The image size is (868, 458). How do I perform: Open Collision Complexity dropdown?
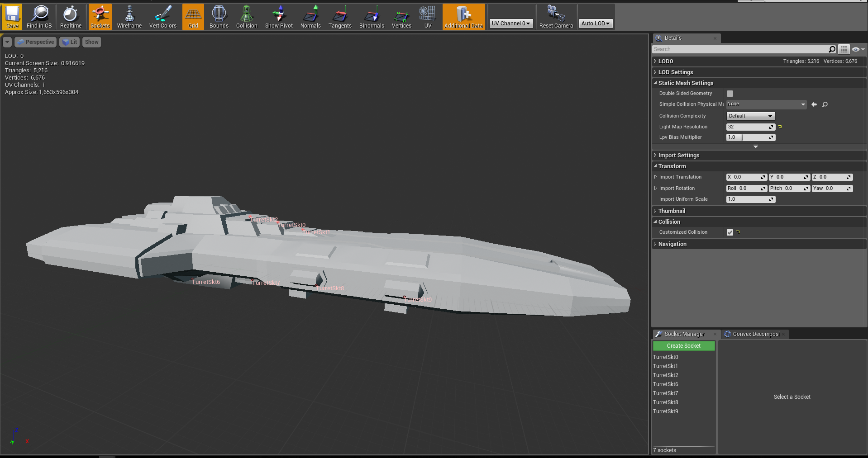pos(751,116)
